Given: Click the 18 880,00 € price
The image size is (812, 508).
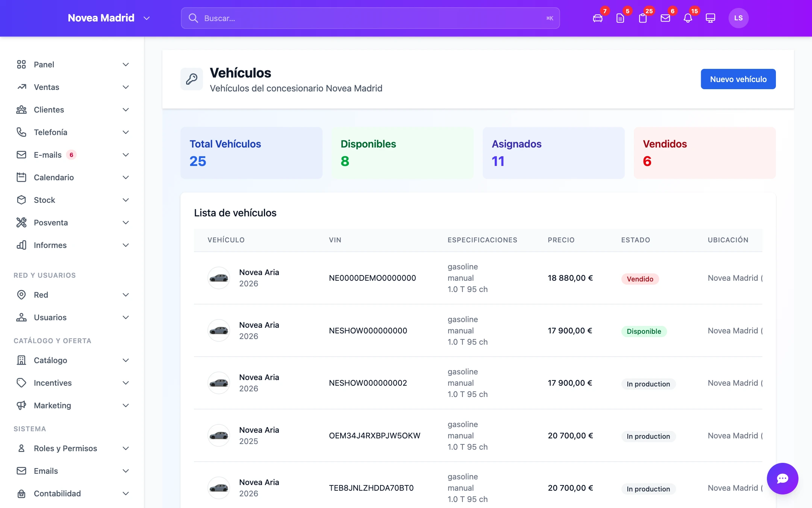Looking at the screenshot, I should click(570, 278).
